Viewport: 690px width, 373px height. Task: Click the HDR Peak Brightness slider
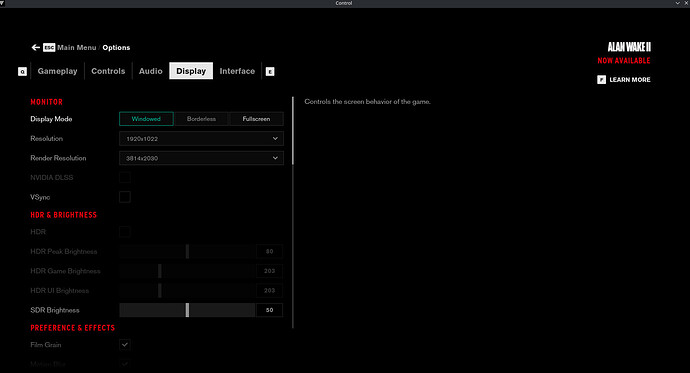[187, 252]
